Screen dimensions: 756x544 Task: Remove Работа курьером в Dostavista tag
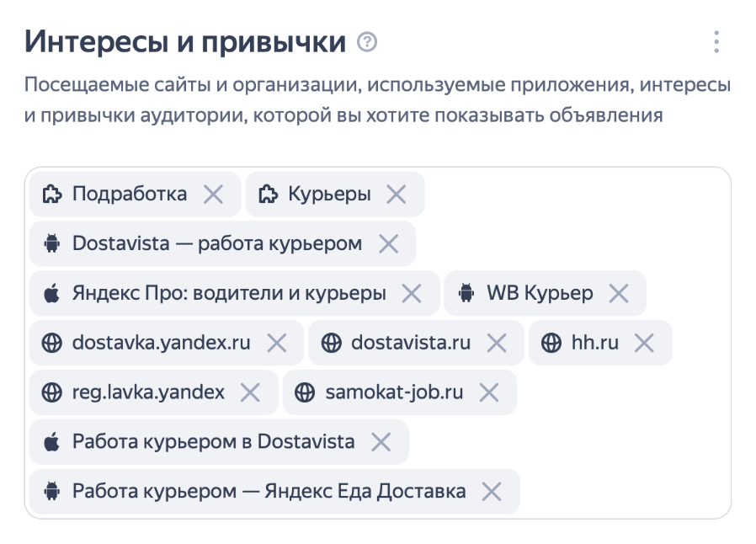coord(381,442)
